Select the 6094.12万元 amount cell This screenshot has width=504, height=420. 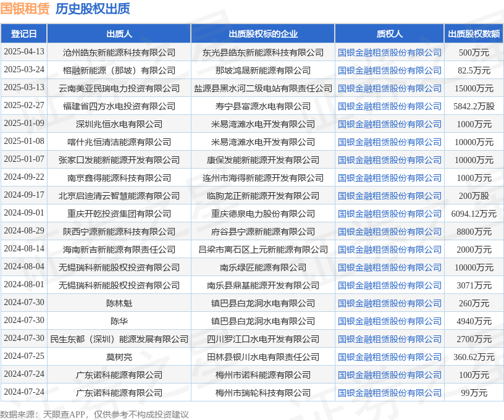(x=474, y=214)
